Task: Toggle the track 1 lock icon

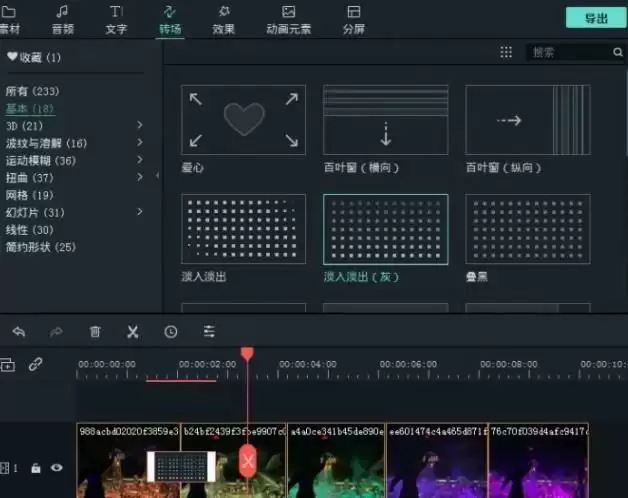Action: click(35, 467)
